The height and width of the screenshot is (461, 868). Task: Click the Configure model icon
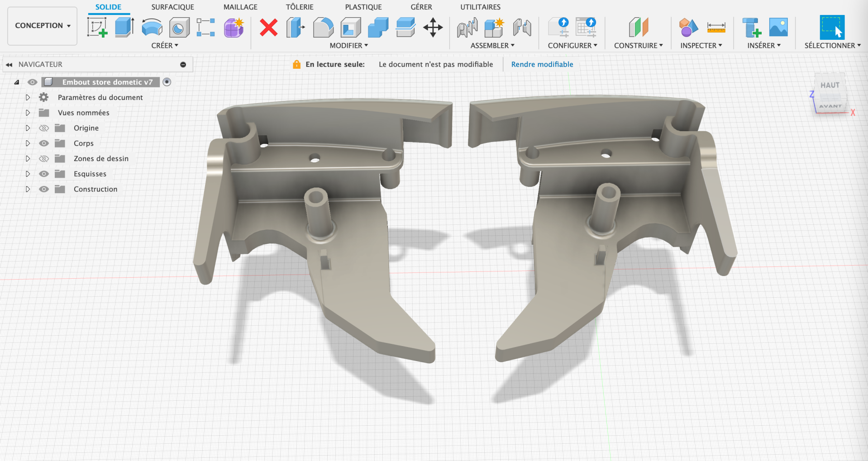click(x=558, y=27)
